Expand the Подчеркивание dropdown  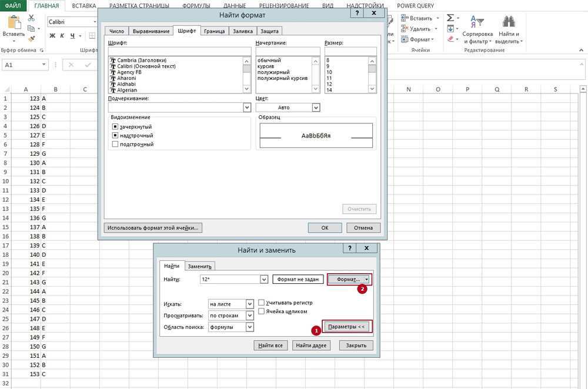tap(247, 108)
